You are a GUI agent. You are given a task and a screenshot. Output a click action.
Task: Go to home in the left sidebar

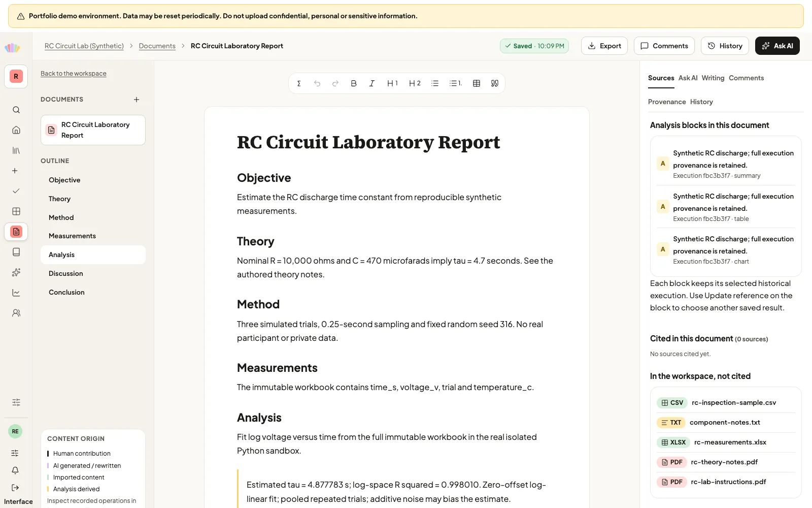tap(16, 130)
